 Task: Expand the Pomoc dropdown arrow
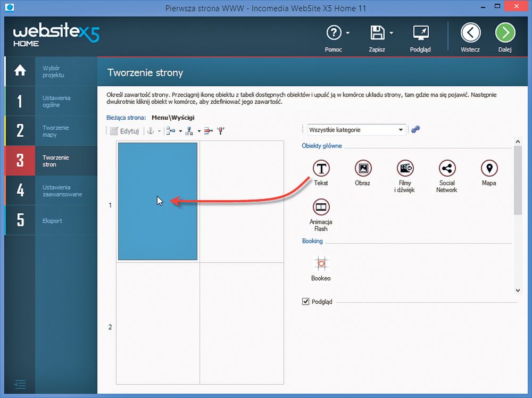[x=348, y=33]
